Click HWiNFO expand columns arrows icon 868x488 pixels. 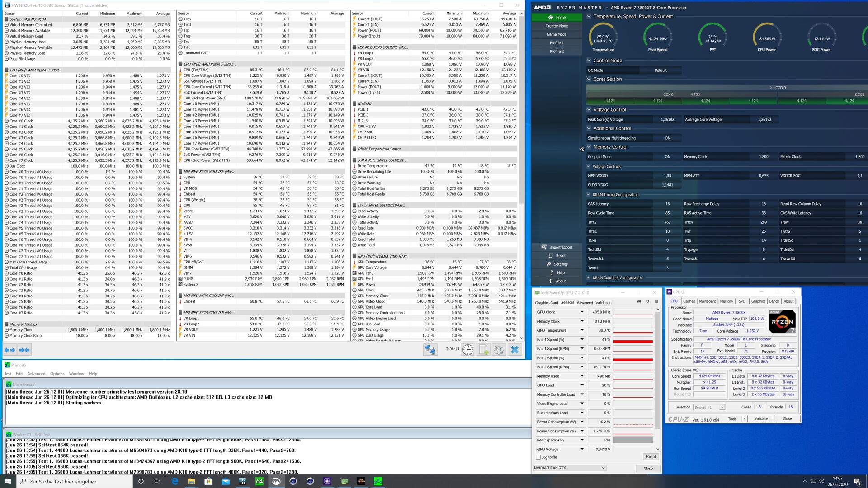[x=9, y=350]
